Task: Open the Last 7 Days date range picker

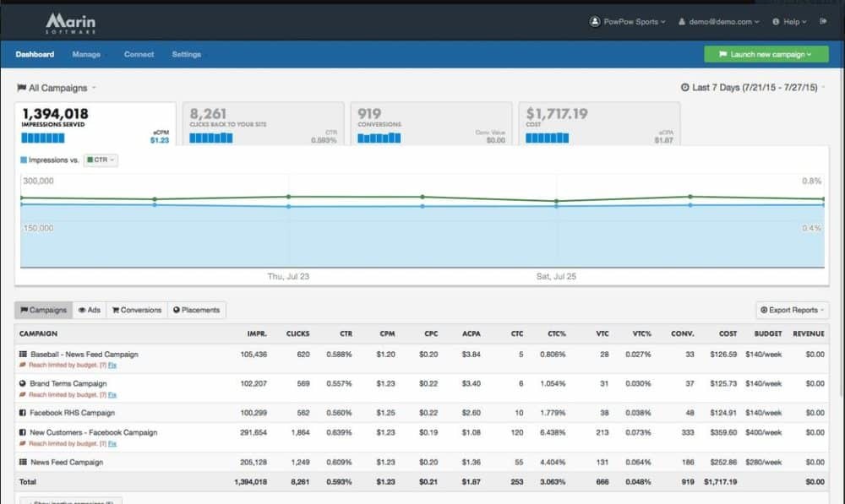Action: point(754,88)
